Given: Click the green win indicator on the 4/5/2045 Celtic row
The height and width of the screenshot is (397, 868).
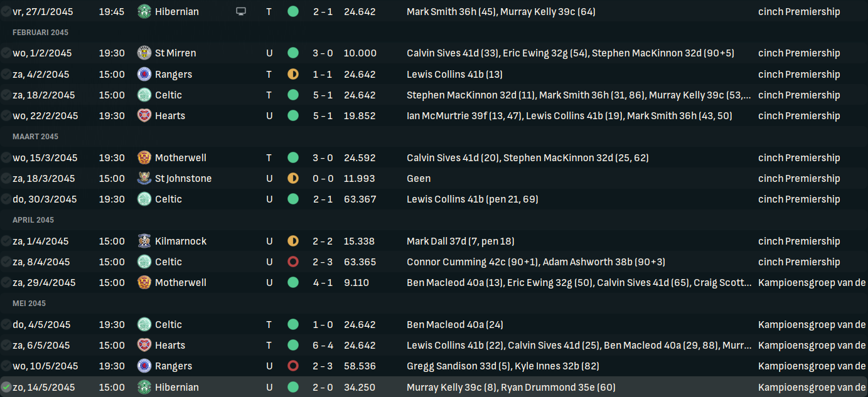Looking at the screenshot, I should click(292, 324).
